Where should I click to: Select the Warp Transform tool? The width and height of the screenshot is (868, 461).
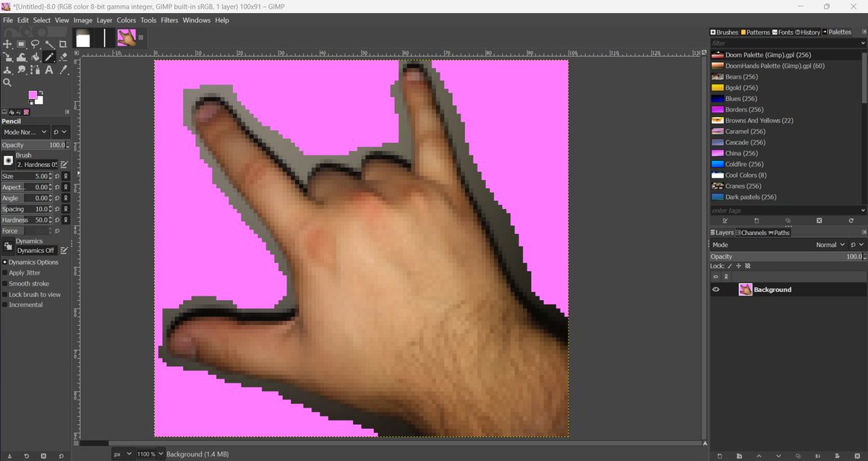click(21, 57)
